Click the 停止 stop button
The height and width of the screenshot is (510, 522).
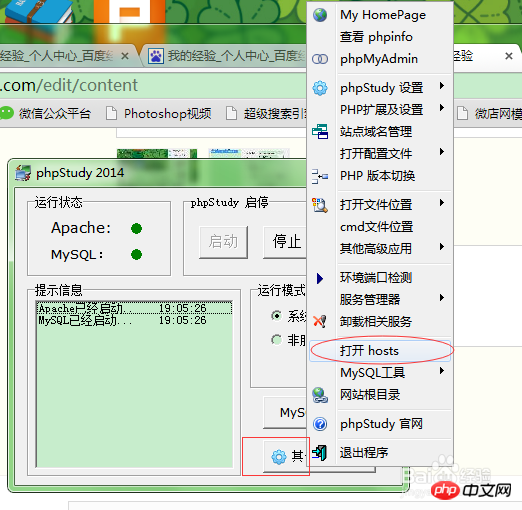pyautogui.click(x=285, y=242)
